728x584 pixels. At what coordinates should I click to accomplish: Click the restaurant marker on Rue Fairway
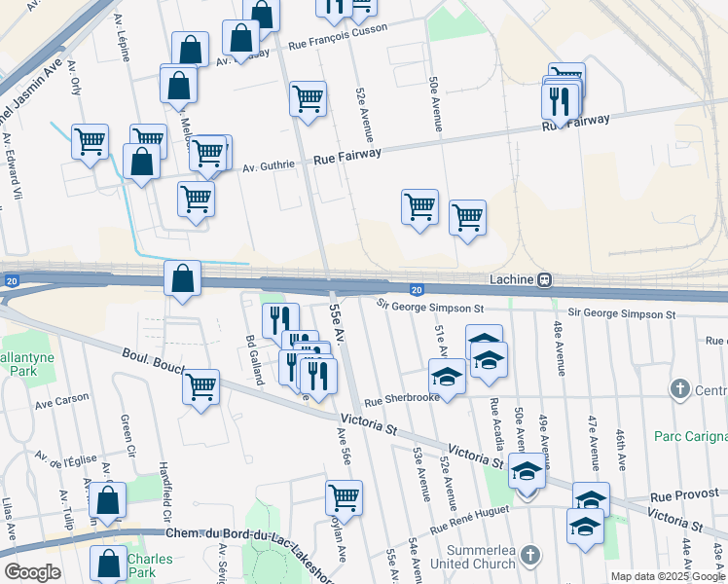pyautogui.click(x=560, y=103)
